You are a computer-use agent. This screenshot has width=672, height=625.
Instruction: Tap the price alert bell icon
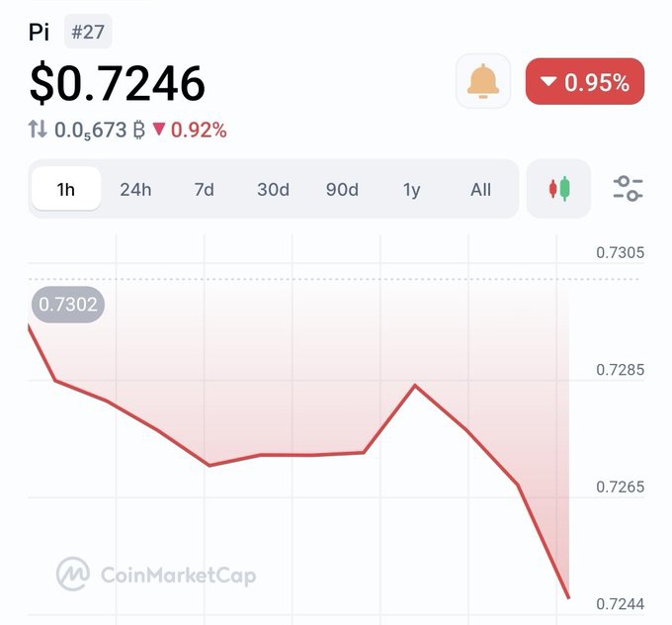(483, 81)
